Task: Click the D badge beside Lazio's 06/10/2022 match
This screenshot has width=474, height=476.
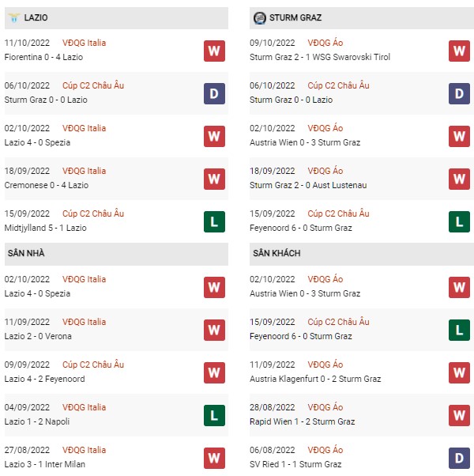Action: pos(214,94)
